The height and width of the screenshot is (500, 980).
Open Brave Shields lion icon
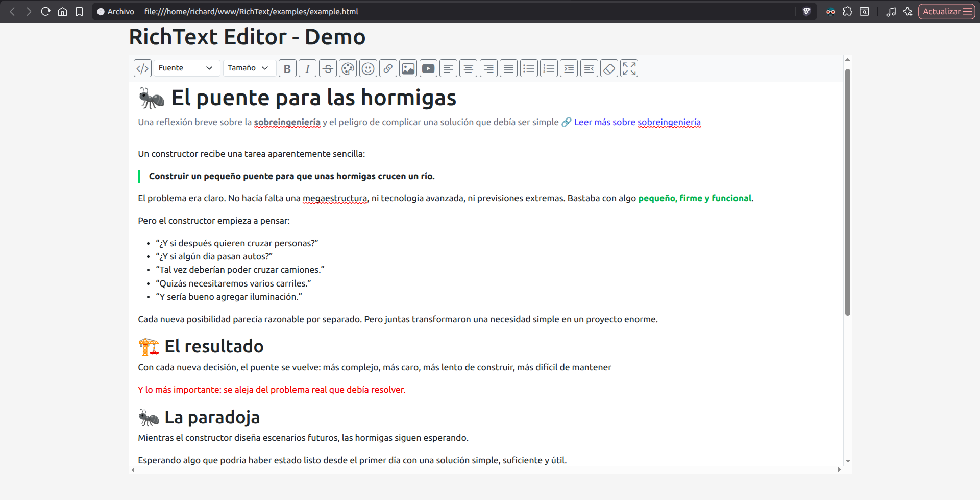click(x=806, y=11)
